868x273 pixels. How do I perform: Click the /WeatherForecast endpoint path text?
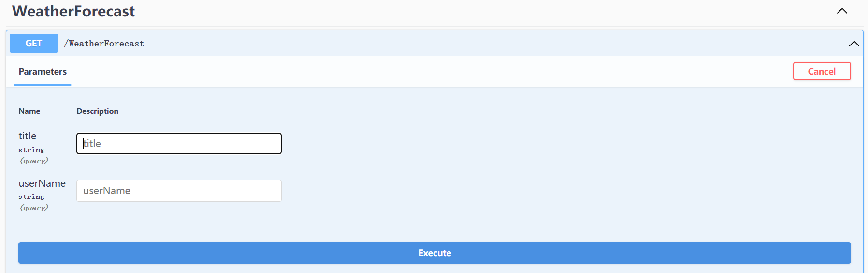click(x=104, y=44)
